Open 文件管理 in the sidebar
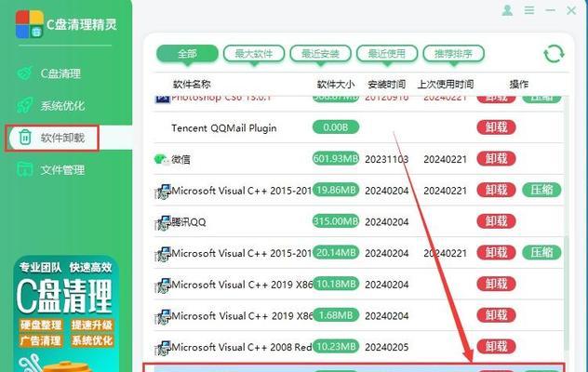The height and width of the screenshot is (372, 588). pyautogui.click(x=62, y=170)
